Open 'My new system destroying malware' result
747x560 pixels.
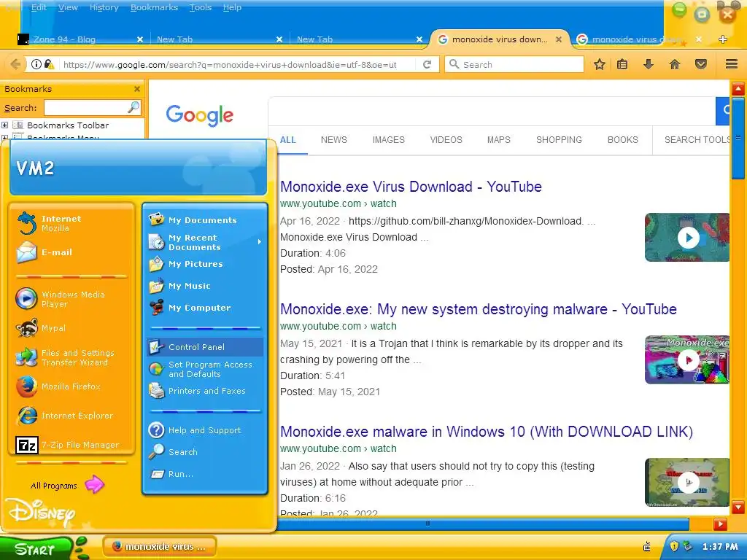click(x=479, y=309)
